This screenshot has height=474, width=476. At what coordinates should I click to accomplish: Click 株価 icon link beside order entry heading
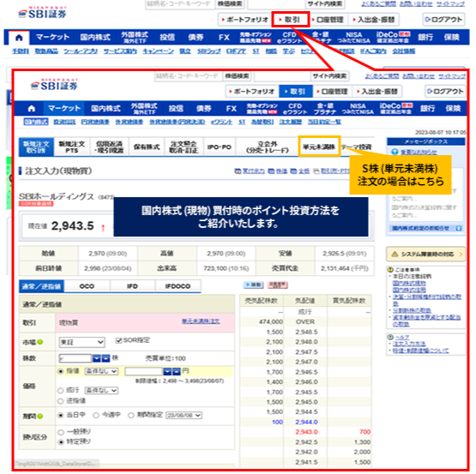tap(271, 171)
